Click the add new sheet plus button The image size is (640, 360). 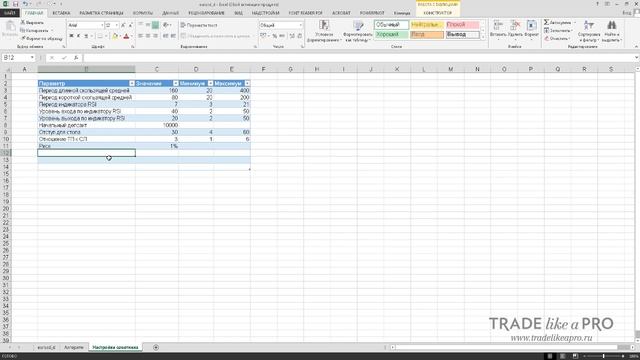(x=156, y=347)
